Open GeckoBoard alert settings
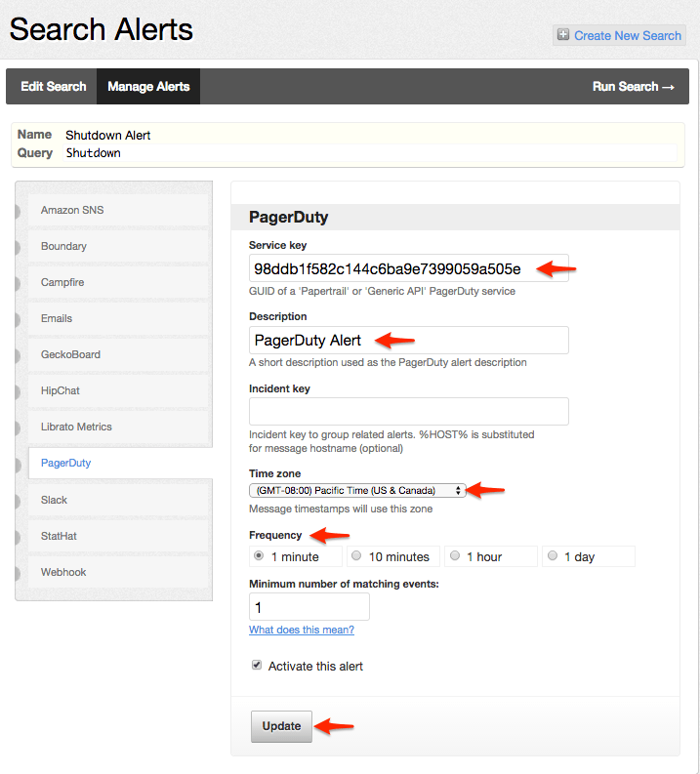 coord(118,354)
